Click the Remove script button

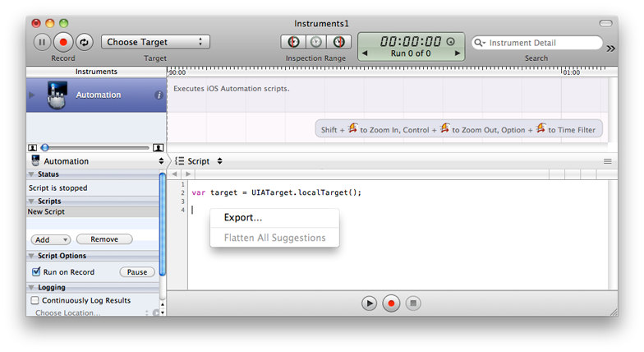click(104, 239)
